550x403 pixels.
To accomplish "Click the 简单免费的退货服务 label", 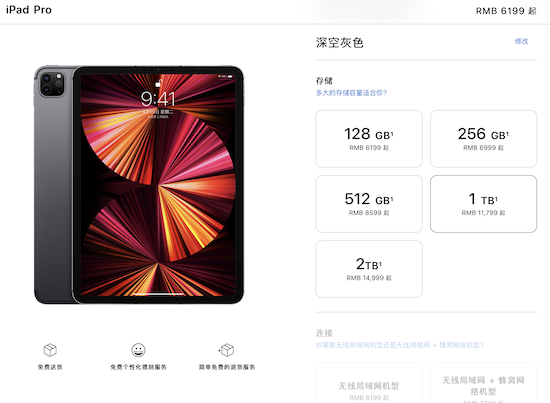I will pos(227,367).
